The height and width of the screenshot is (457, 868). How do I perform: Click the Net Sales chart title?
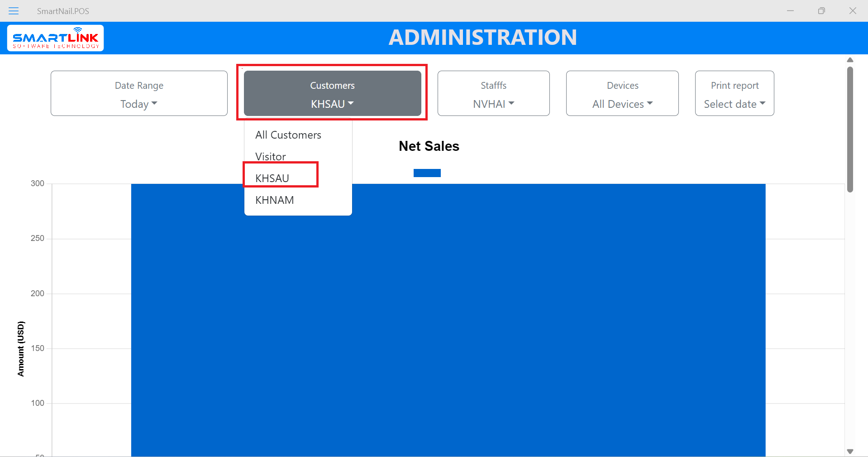click(x=429, y=146)
